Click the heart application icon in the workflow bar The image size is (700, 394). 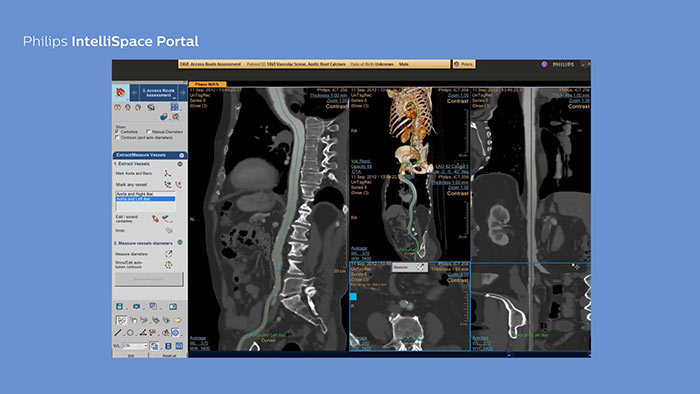pos(120,92)
